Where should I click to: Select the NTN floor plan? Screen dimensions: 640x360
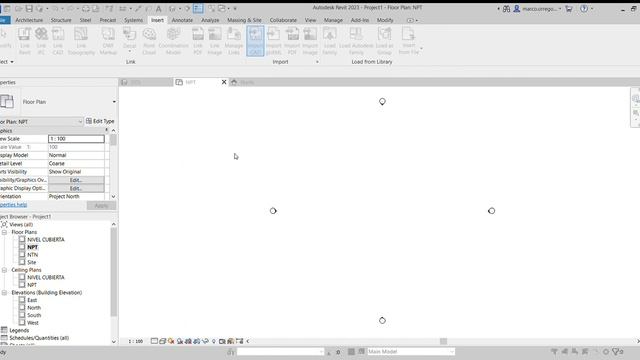tap(33, 255)
